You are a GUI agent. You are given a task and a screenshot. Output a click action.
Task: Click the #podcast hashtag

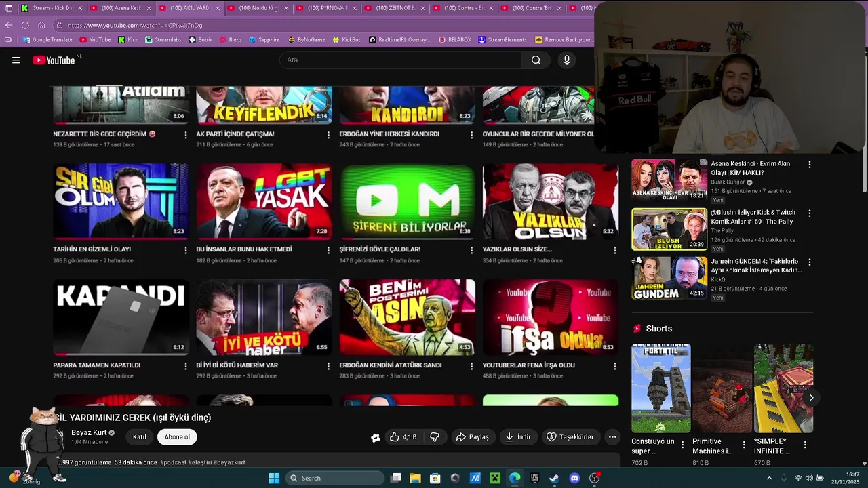click(173, 462)
